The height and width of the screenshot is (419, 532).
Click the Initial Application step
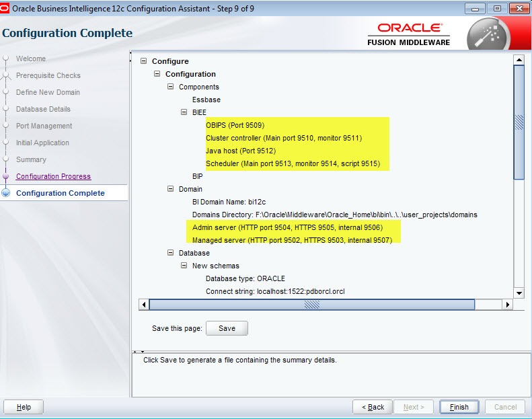point(42,143)
